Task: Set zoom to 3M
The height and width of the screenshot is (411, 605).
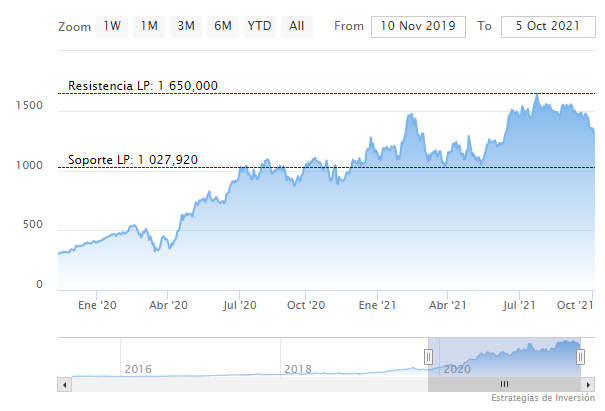Action: point(185,26)
